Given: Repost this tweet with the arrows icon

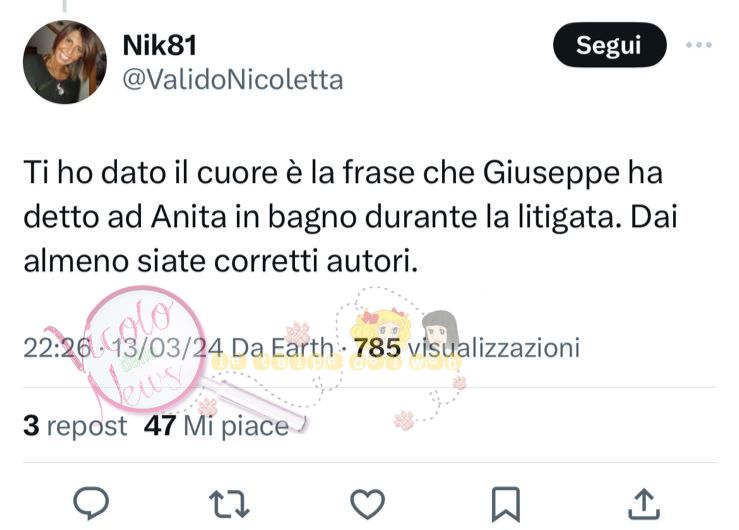Looking at the screenshot, I should coord(229,504).
